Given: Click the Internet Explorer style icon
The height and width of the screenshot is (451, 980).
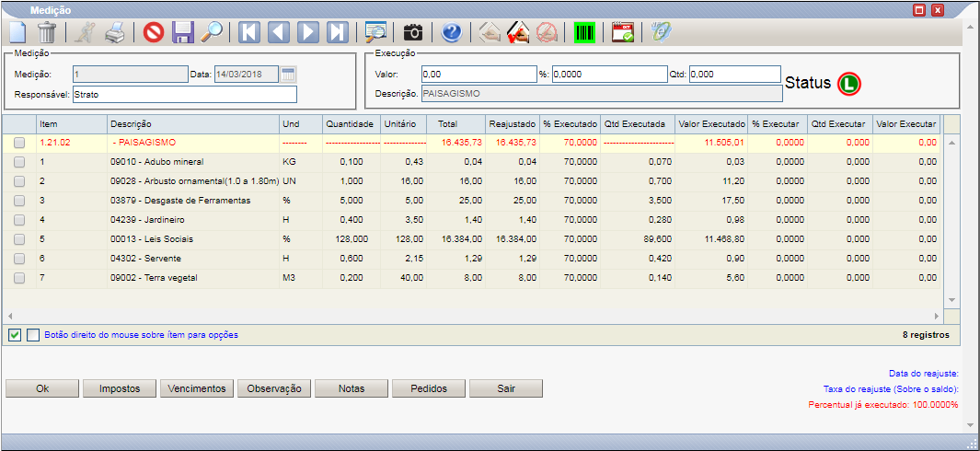Looking at the screenshot, I should (661, 32).
